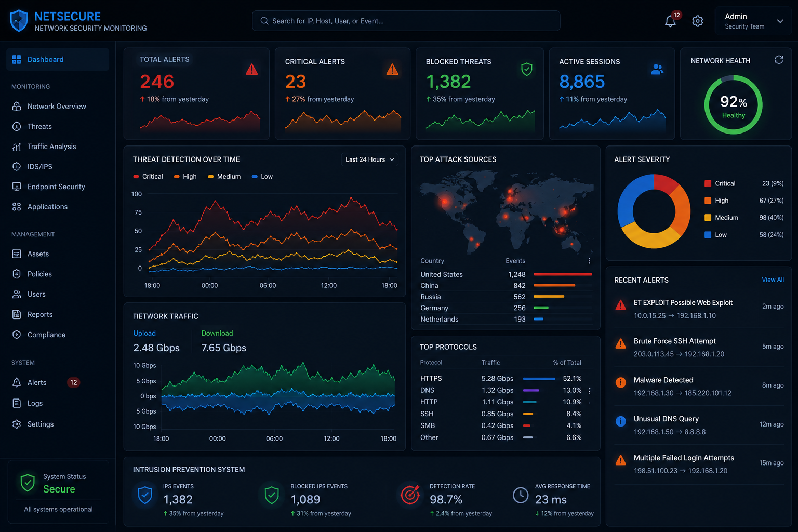The image size is (798, 532).
Task: Click the Active Sessions users icon
Action: tap(657, 69)
